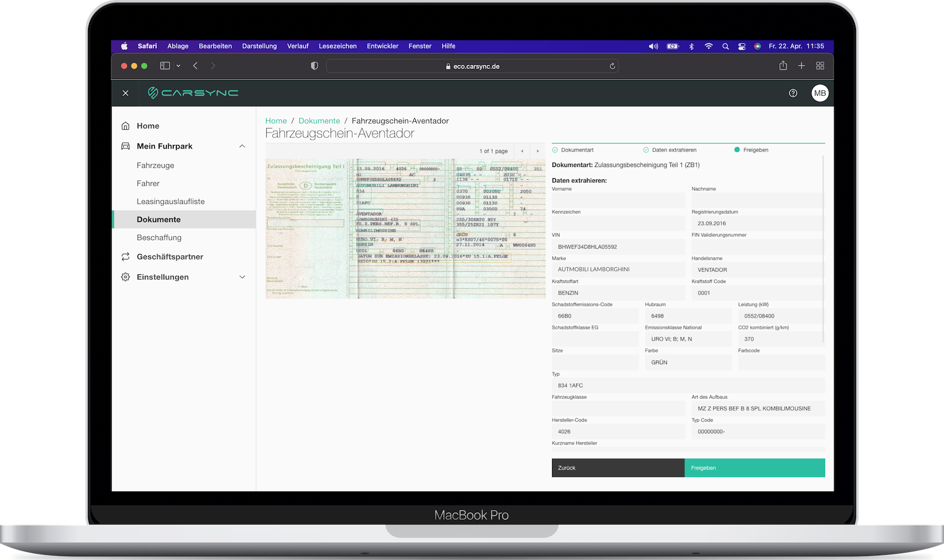The image size is (944, 560).
Task: Collapse the Mein Fuhrpark section
Action: [242, 146]
